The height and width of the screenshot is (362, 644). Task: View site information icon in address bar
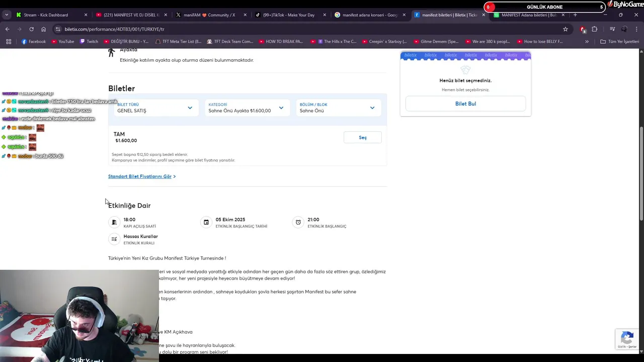58,29
